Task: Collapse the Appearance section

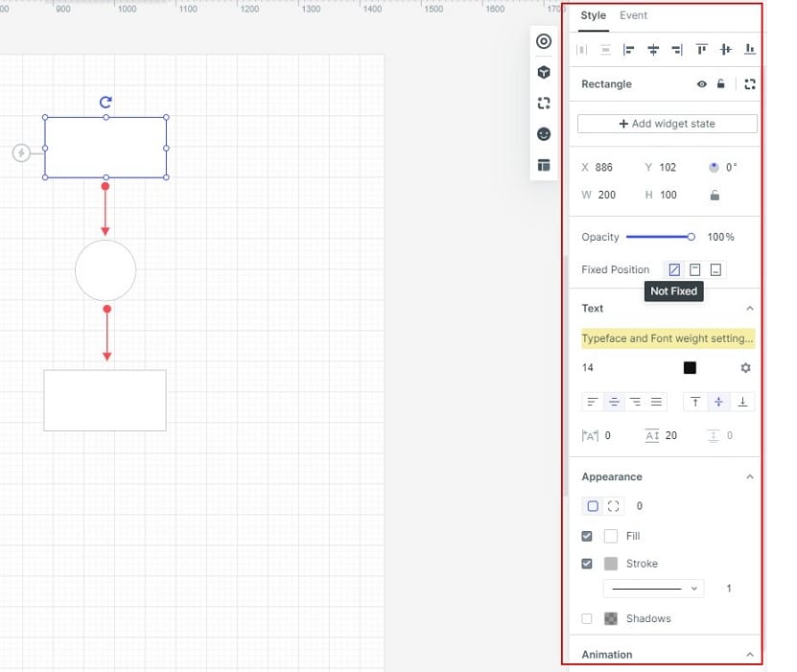Action: pyautogui.click(x=750, y=477)
